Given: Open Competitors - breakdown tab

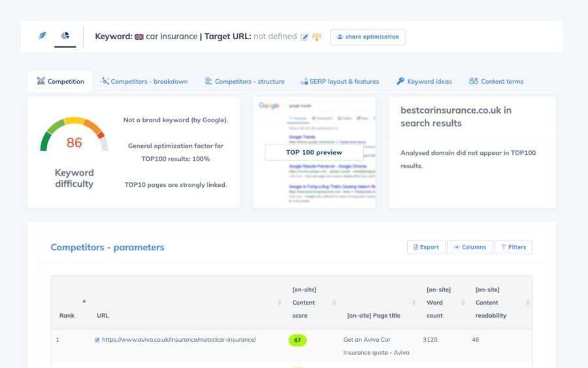Looking at the screenshot, I should (144, 82).
